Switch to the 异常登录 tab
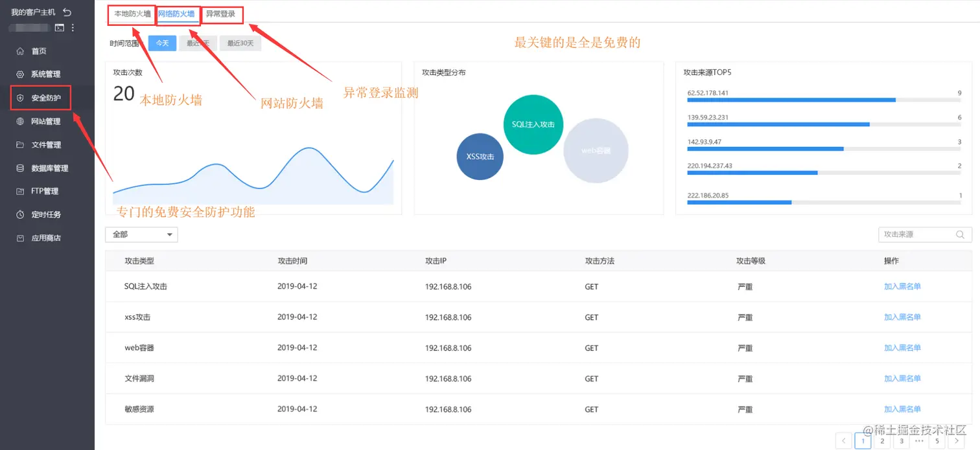The height and width of the screenshot is (450, 980). coord(220,14)
